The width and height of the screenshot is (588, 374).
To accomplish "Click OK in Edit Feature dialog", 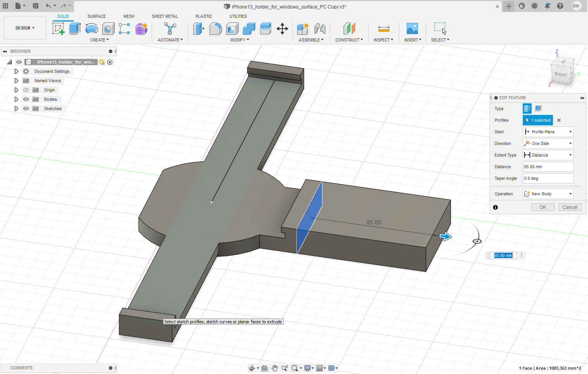I will (x=543, y=207).
